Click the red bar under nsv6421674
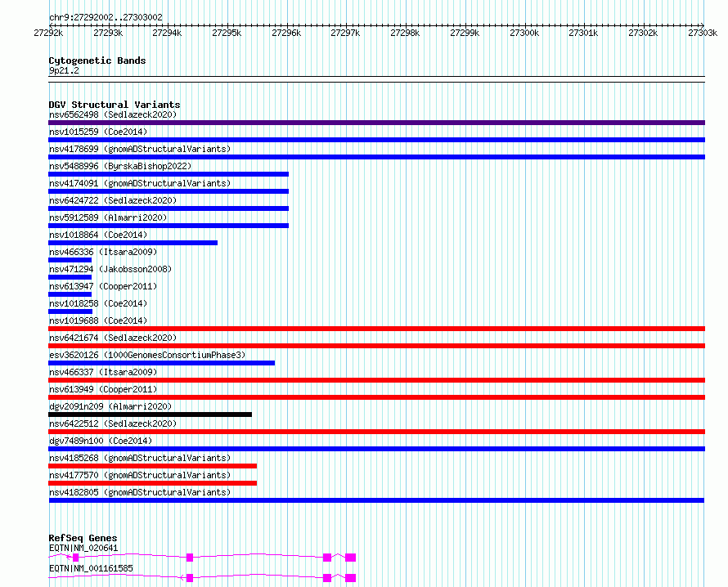Viewport: 728px width, 587px height. [376, 346]
